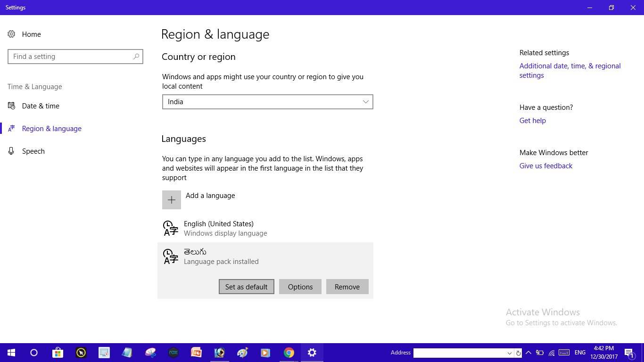Open the Address bar dropdown arrow
This screenshot has height=362, width=644.
510,352
